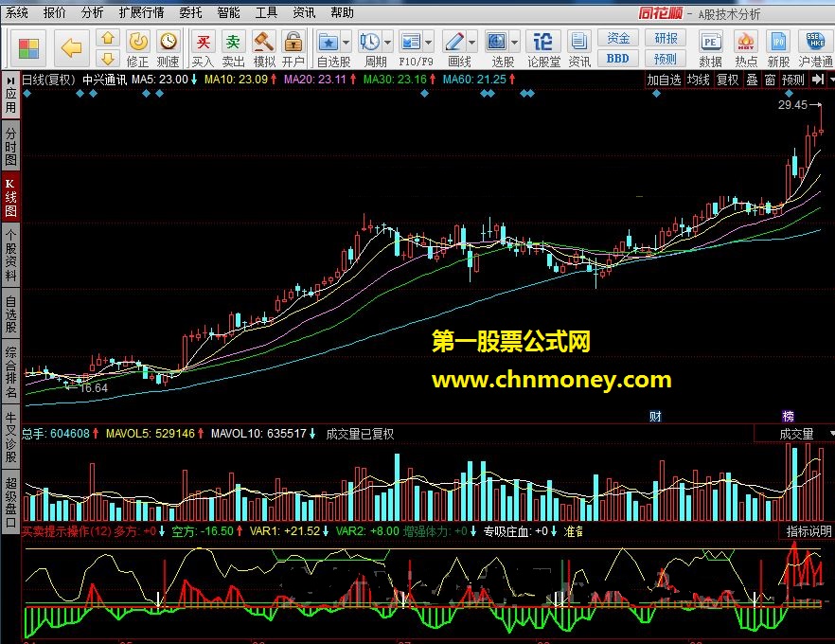
Task: Click the 加自选 button
Action: pyautogui.click(x=664, y=80)
